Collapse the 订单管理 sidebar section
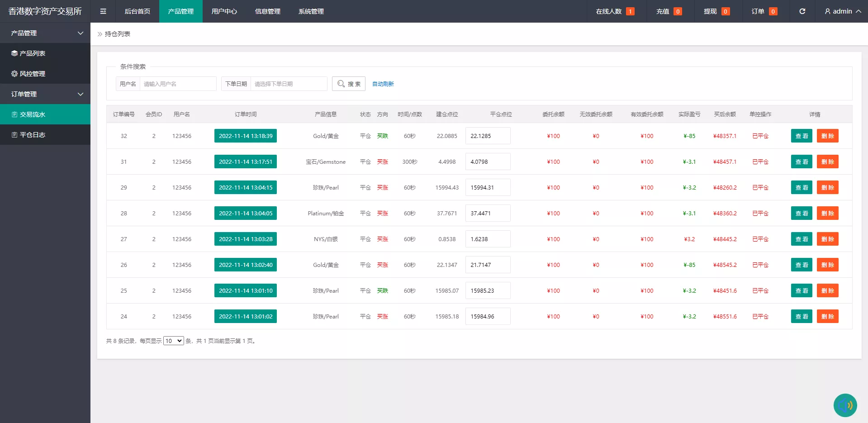This screenshot has height=423, width=868. [45, 94]
